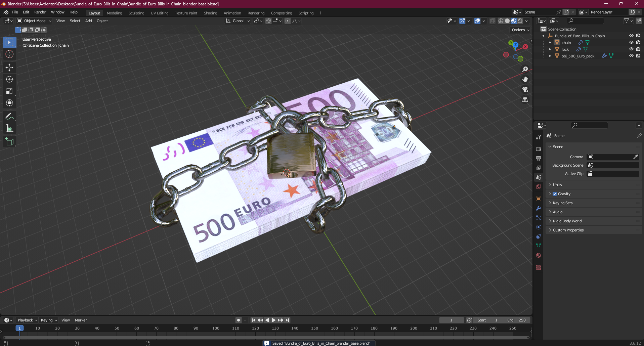Screen dimensions: 644x346
Task: Select the Annotate tool
Action: [x=9, y=117]
